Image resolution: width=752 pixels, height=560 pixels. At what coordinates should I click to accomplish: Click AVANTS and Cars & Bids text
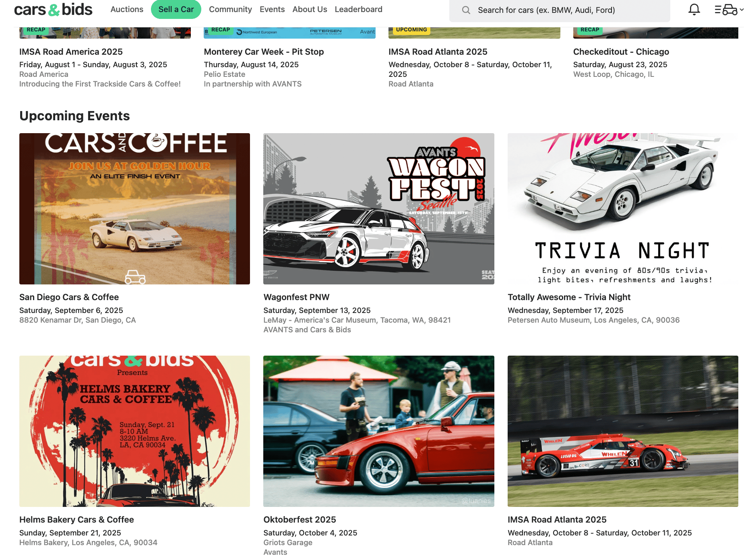pos(307,330)
